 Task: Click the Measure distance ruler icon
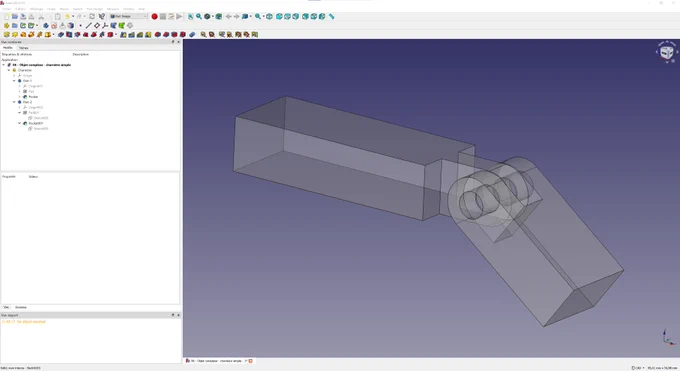coord(331,16)
